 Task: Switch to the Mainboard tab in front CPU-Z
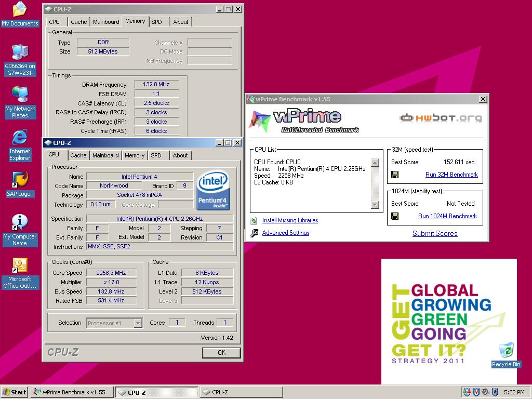click(x=105, y=155)
